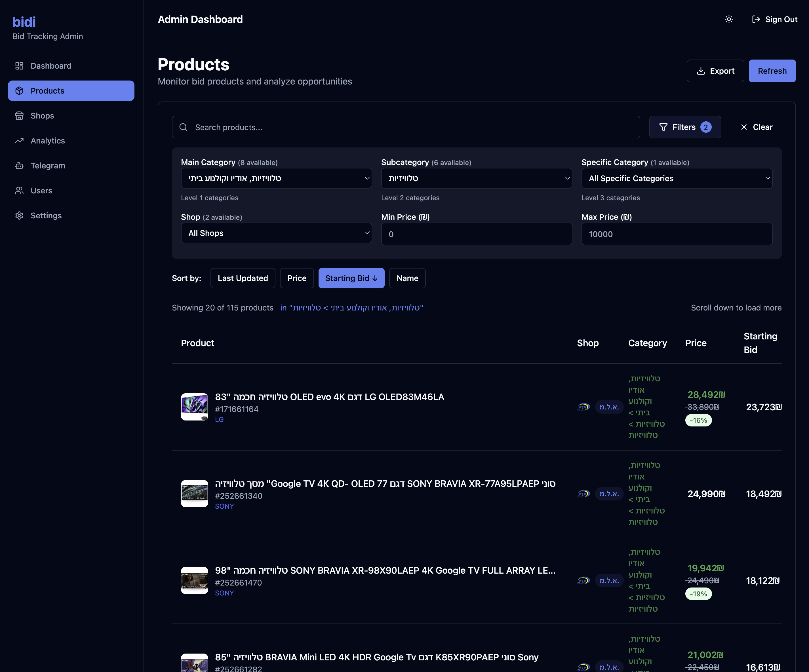Open Analytics section in sidebar
This screenshot has width=809, height=672.
click(x=48, y=141)
